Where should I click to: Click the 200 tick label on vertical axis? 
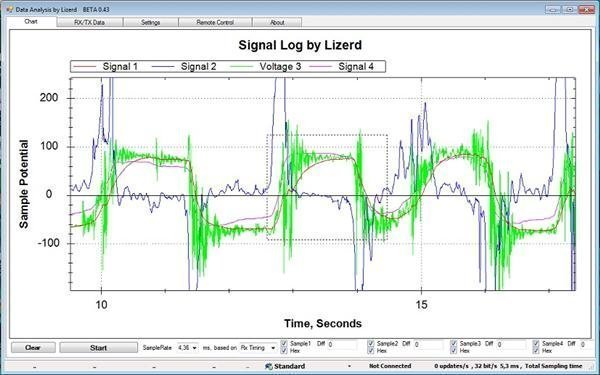[x=49, y=98]
